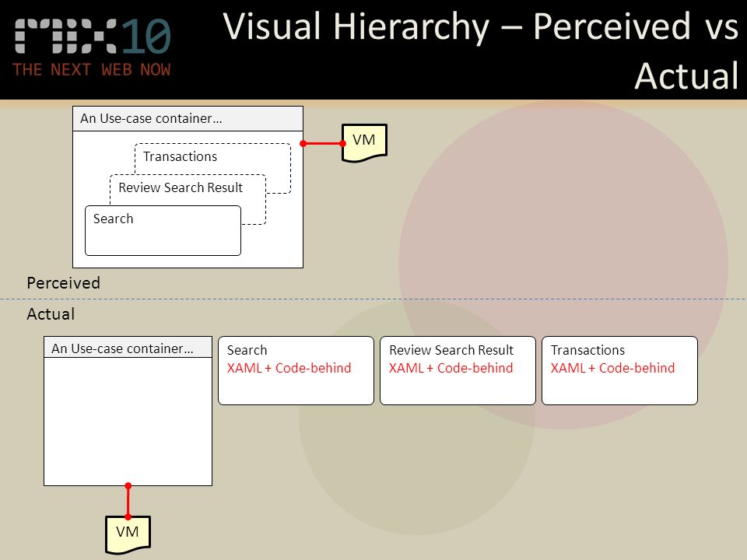Click red 'XAML + Code-behind' under Review Search Result

451,368
